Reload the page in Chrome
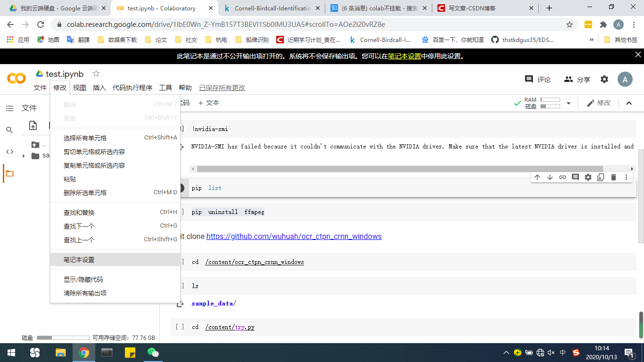Screen dimensions: 644x362 (x=41, y=25)
